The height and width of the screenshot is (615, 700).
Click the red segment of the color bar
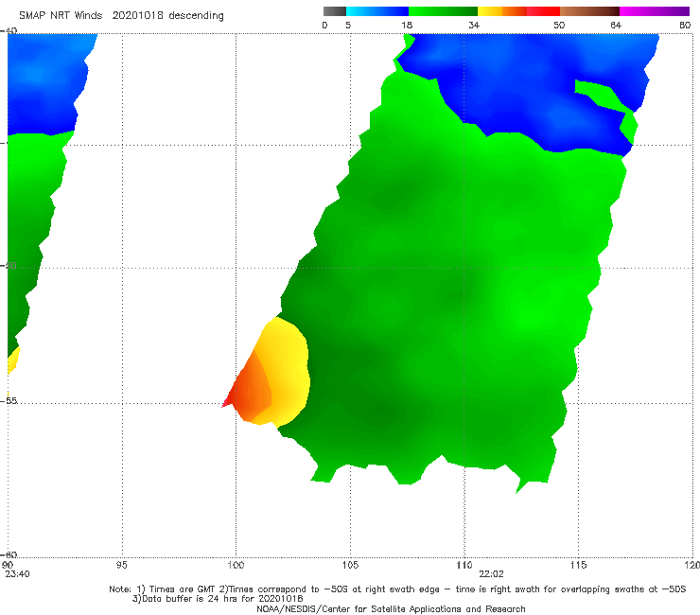(x=543, y=11)
